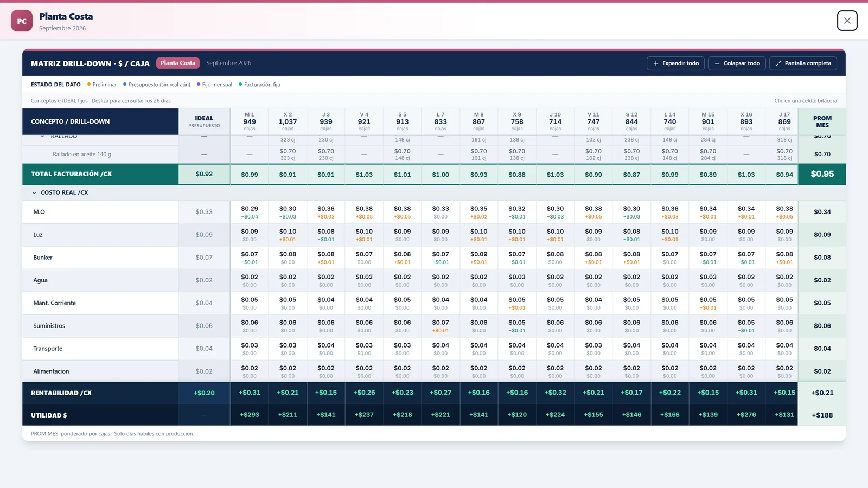Open the +$293 utilidad cell
Viewport: 868px width, 488px height.
point(250,415)
